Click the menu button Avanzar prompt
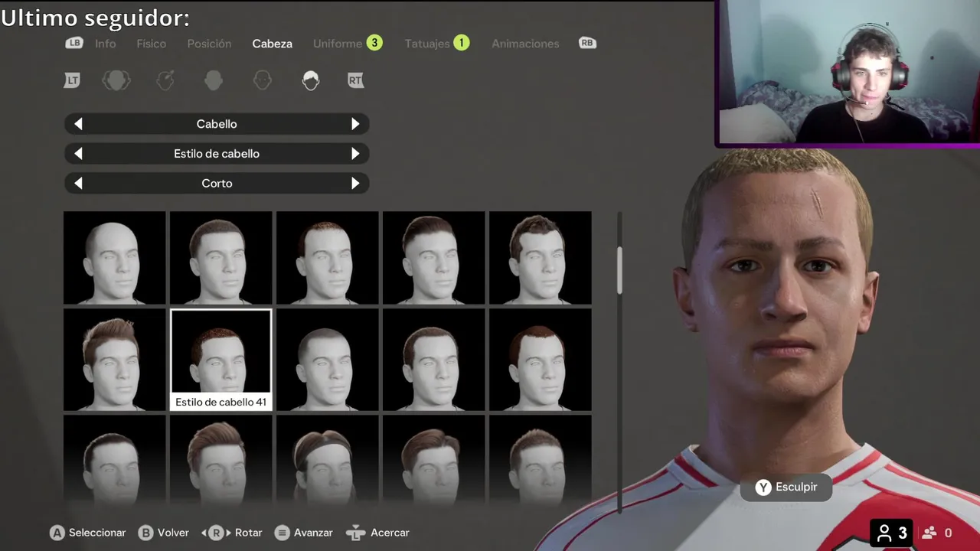The image size is (980, 551). pos(304,533)
